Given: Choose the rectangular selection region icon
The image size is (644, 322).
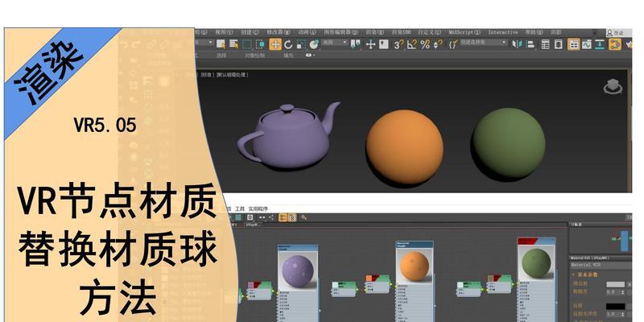Looking at the screenshot, I should click(x=247, y=44).
